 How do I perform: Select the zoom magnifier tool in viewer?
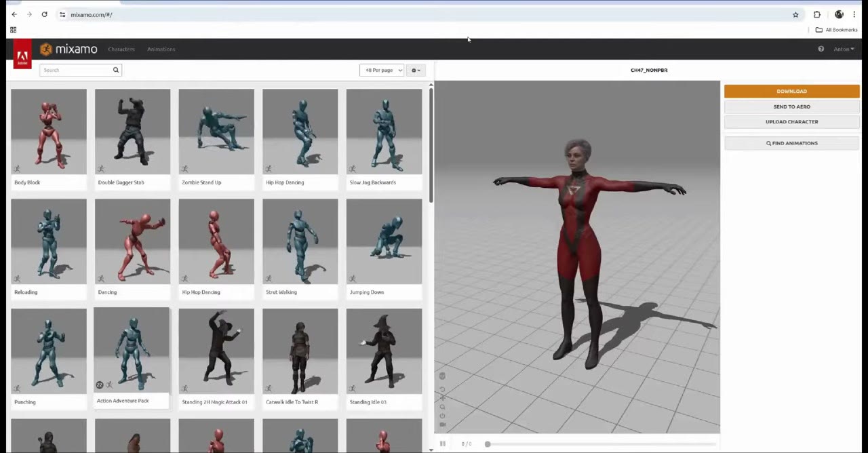[x=442, y=407]
